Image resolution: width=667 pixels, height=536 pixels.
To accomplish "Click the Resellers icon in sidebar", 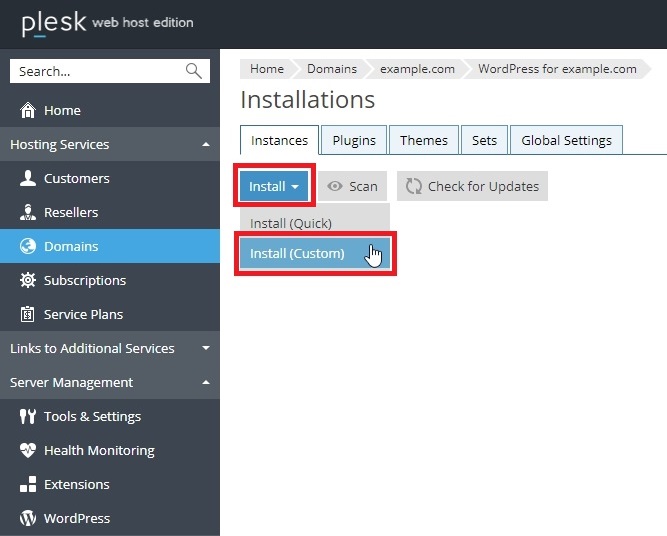I will [x=27, y=212].
